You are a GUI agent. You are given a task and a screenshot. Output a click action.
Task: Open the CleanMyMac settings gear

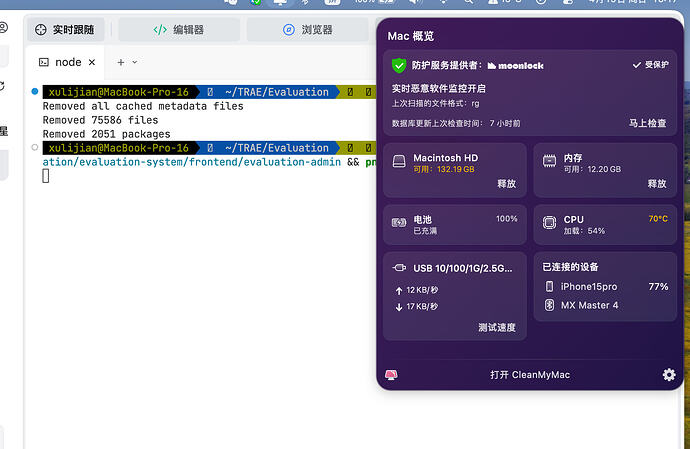pos(669,375)
